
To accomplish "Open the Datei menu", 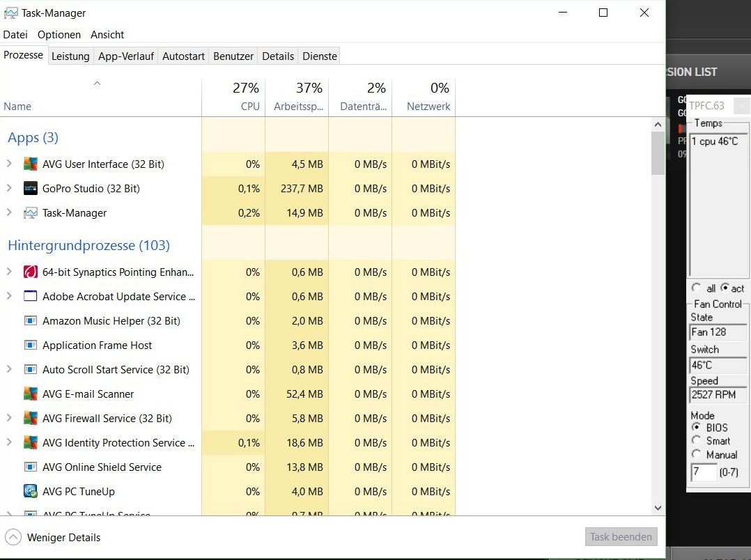I will [15, 35].
